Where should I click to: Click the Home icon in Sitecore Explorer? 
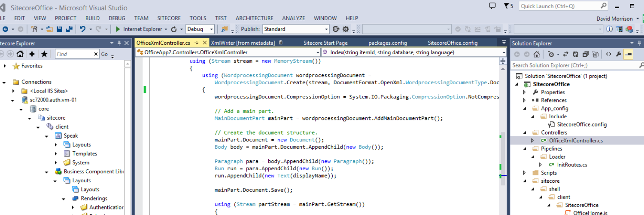20,54
